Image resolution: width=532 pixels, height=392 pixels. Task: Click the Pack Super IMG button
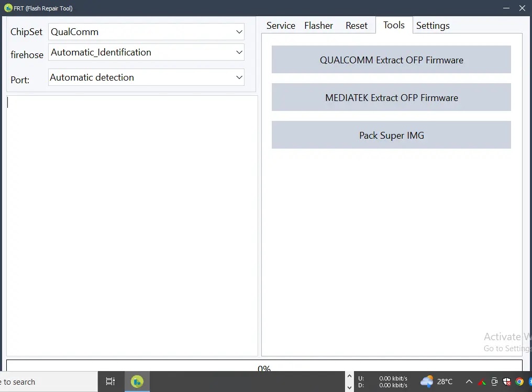point(391,135)
